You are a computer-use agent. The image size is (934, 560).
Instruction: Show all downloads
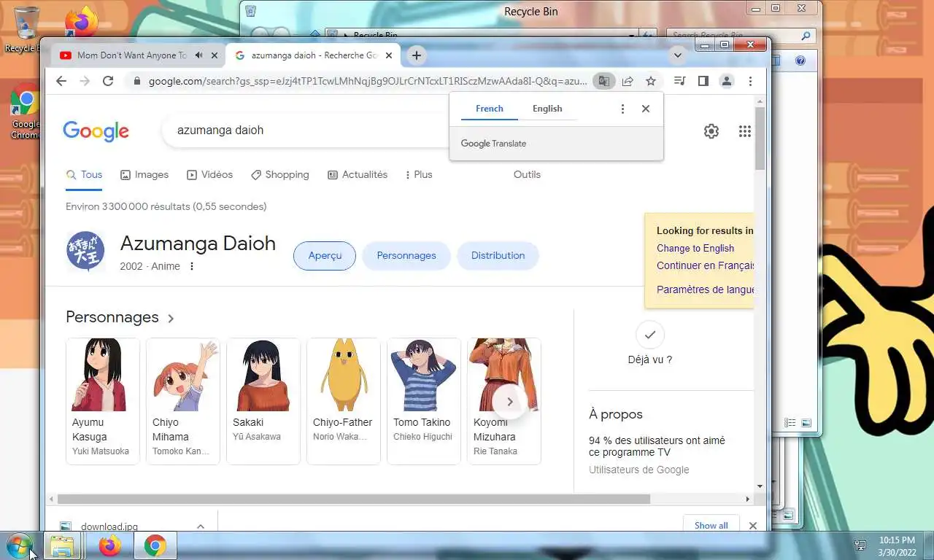coord(711,525)
